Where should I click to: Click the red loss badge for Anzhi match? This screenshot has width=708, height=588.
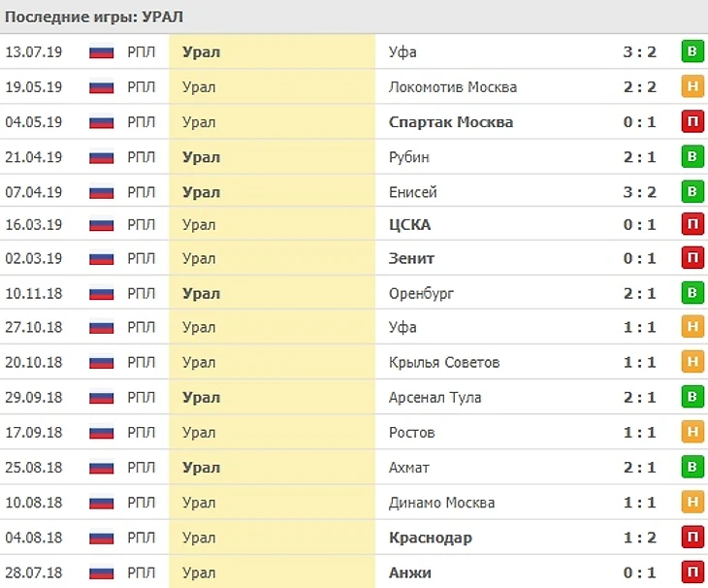(x=692, y=572)
